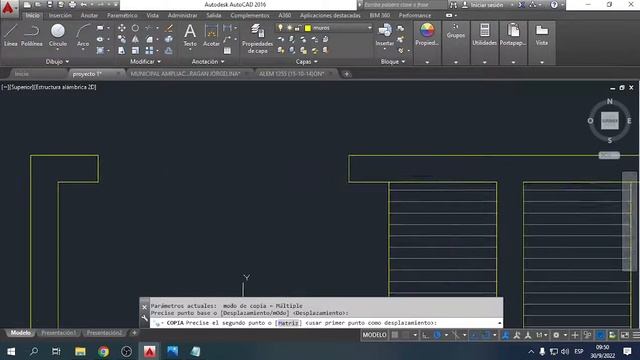640x360 pixels.
Task: Expand command history arrow in command line
Action: click(499, 323)
